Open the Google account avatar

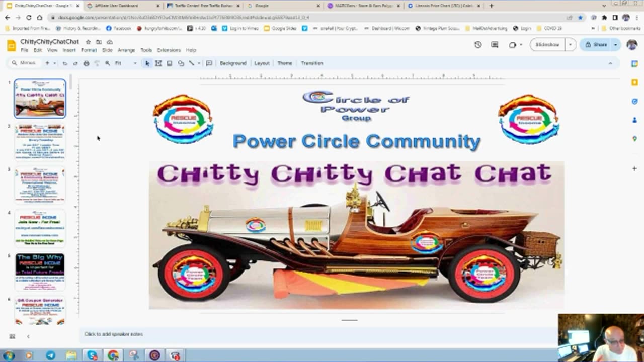pos(632,45)
